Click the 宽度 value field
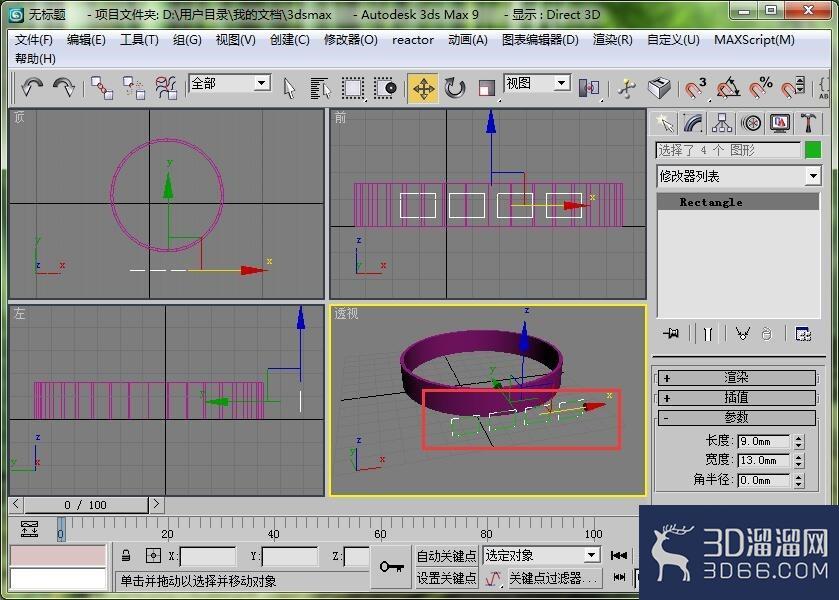The height and width of the screenshot is (600, 839). pyautogui.click(x=764, y=460)
